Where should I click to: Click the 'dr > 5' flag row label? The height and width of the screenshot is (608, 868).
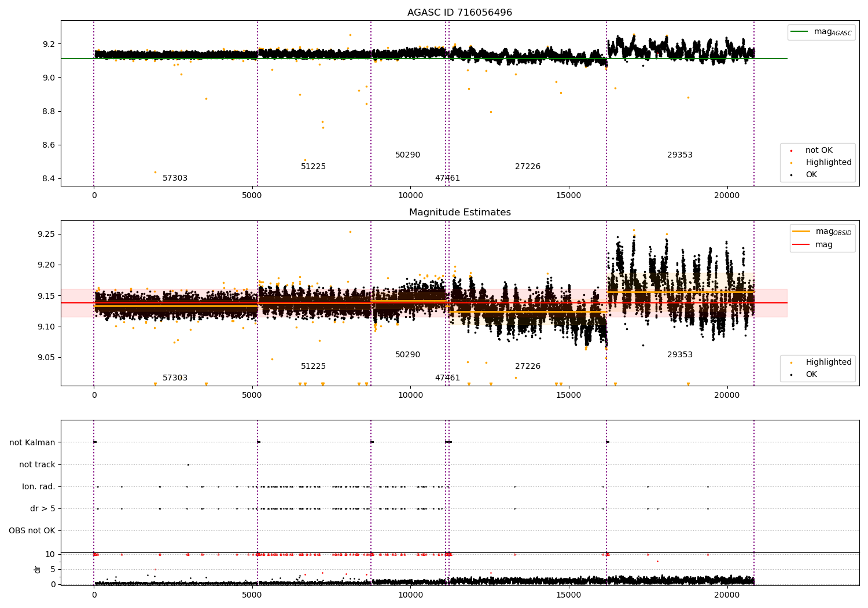click(x=43, y=509)
